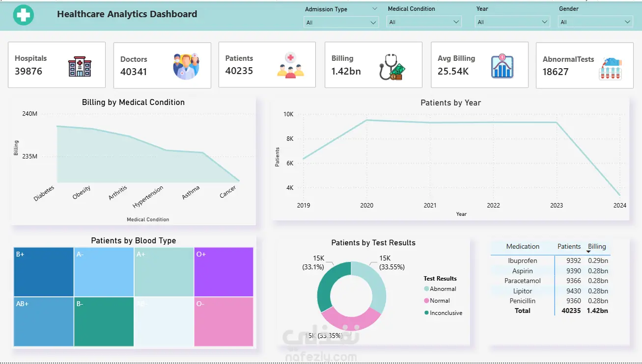Click the doctors group icon

tap(186, 66)
